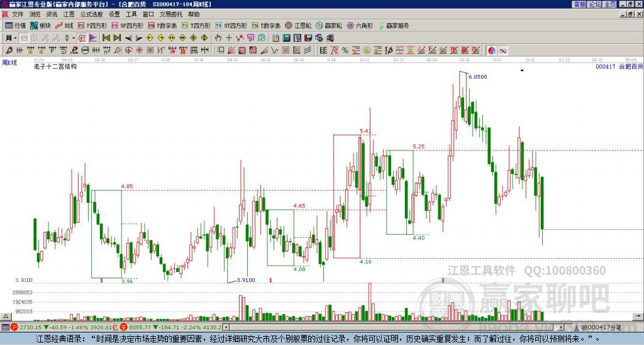Image resolution: width=644 pixels, height=345 pixels.
Task: Open the 9P四方形 tool
Action: [128, 25]
